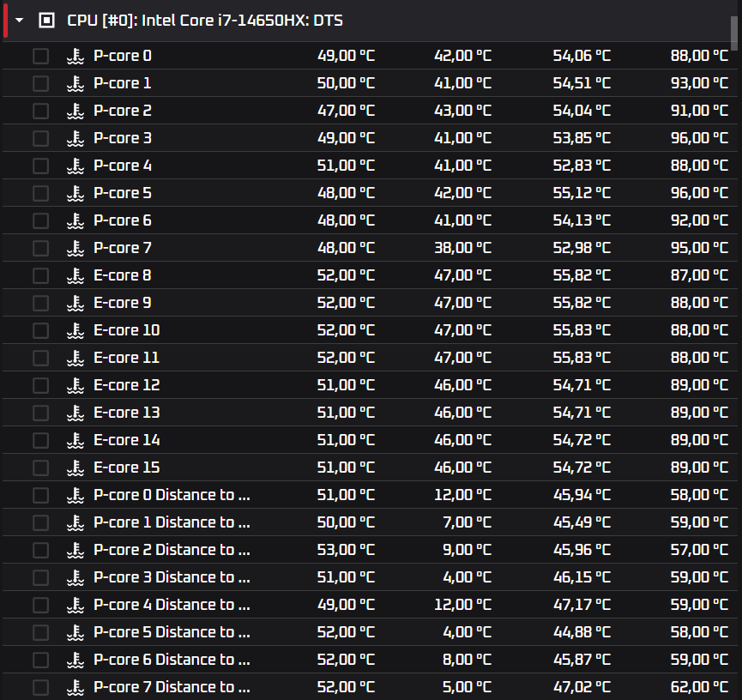
Task: Click the 55,12 °C average of P-core 5
Action: 582,193
